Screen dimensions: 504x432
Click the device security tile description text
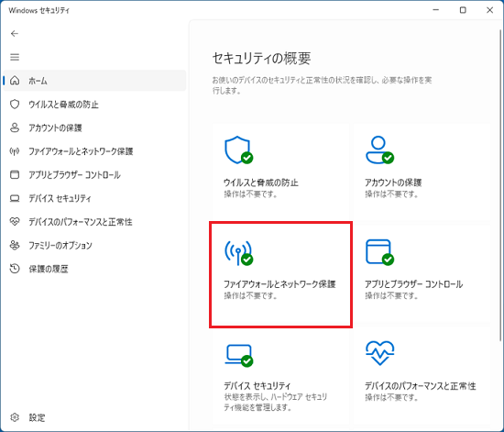276,403
